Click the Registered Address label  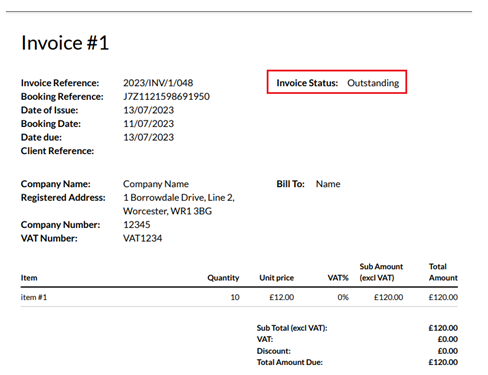point(63,198)
